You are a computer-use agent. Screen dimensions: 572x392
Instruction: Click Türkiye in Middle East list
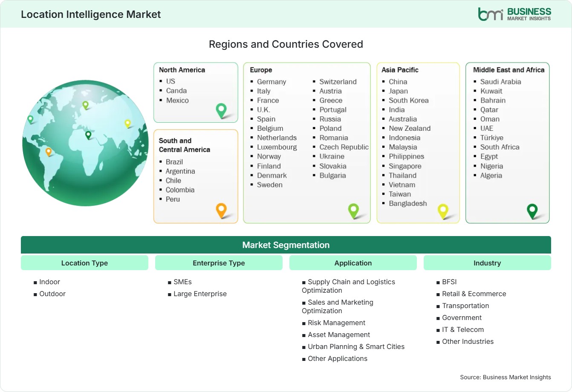pos(492,138)
